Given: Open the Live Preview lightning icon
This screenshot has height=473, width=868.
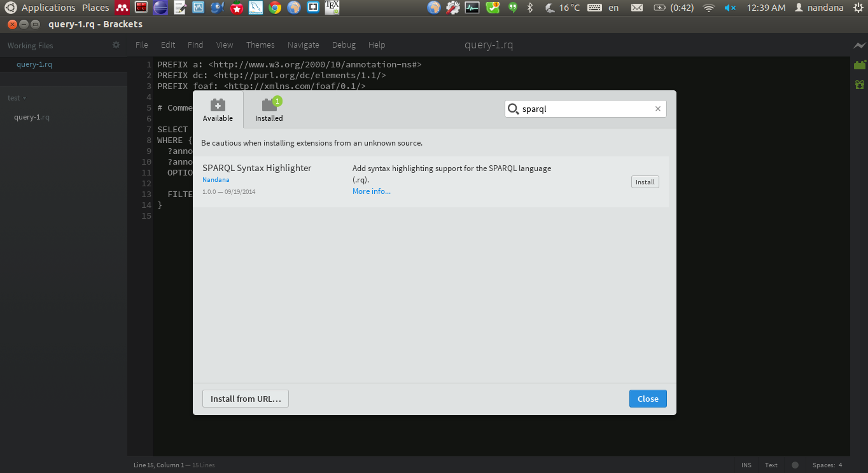Looking at the screenshot, I should tap(860, 46).
